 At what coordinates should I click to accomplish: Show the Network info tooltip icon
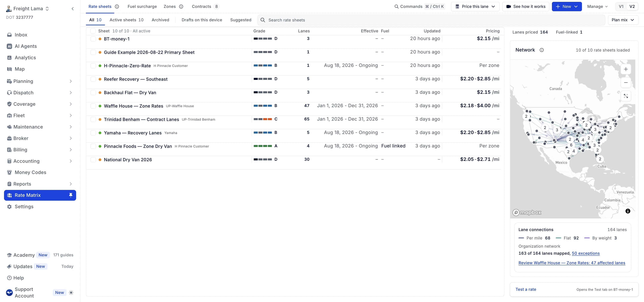542,50
